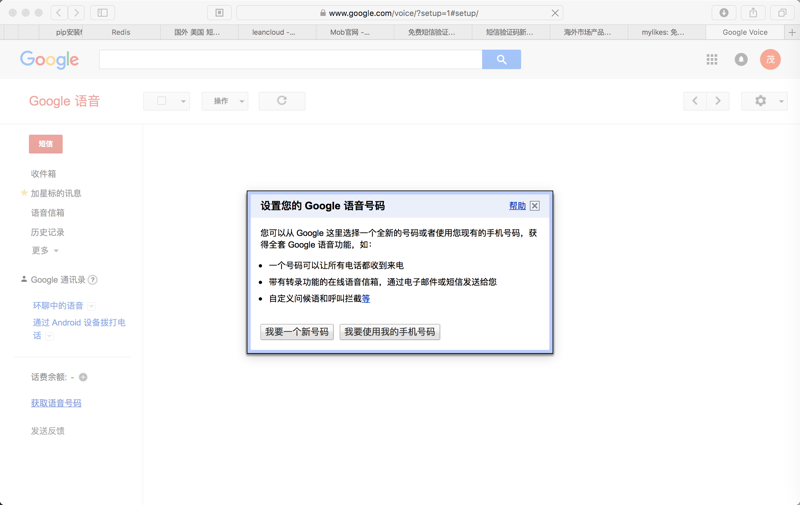Click the 我要使用我的手机号码 button
The height and width of the screenshot is (505, 800).
coord(390,332)
